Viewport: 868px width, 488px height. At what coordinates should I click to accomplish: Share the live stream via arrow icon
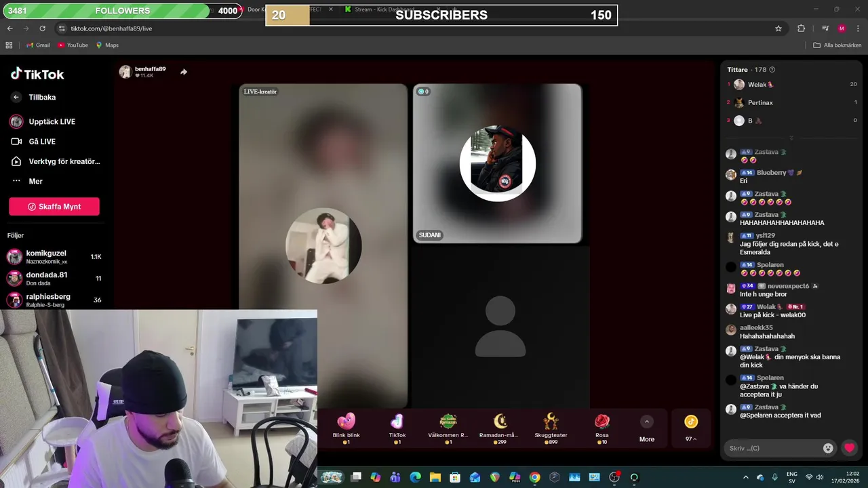184,72
